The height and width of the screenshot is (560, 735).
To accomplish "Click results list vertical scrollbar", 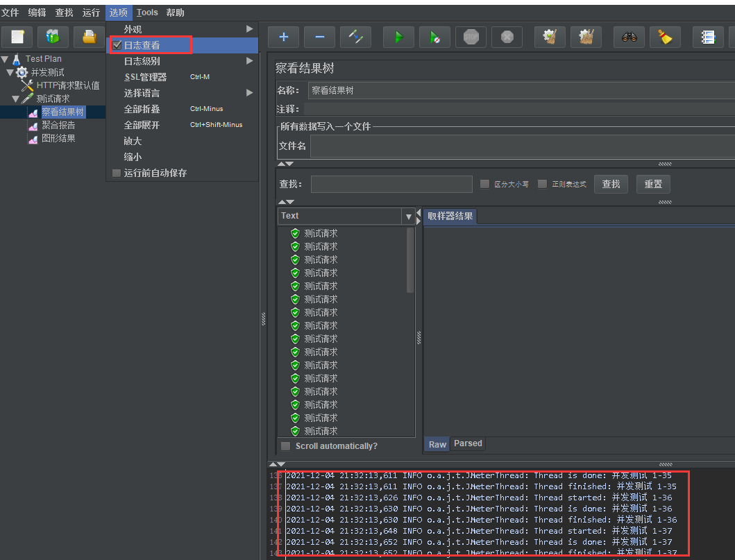I will click(x=410, y=260).
